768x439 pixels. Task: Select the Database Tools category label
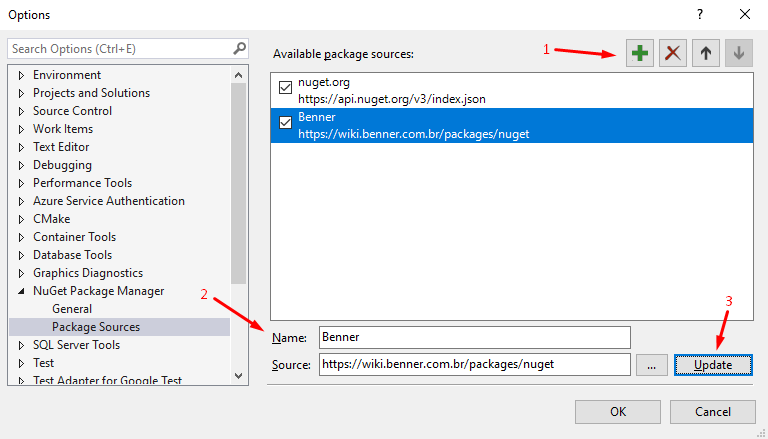[x=72, y=255]
